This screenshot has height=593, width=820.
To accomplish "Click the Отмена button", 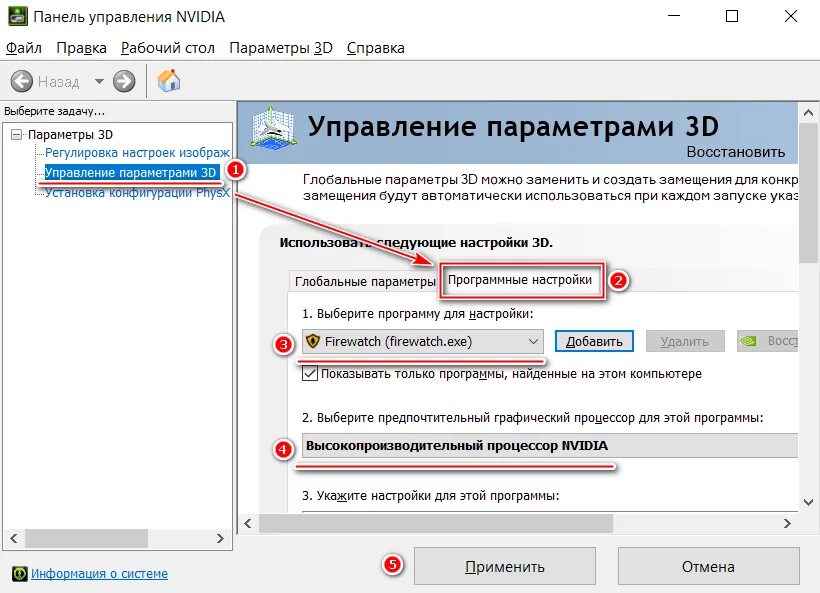I will click(x=708, y=566).
